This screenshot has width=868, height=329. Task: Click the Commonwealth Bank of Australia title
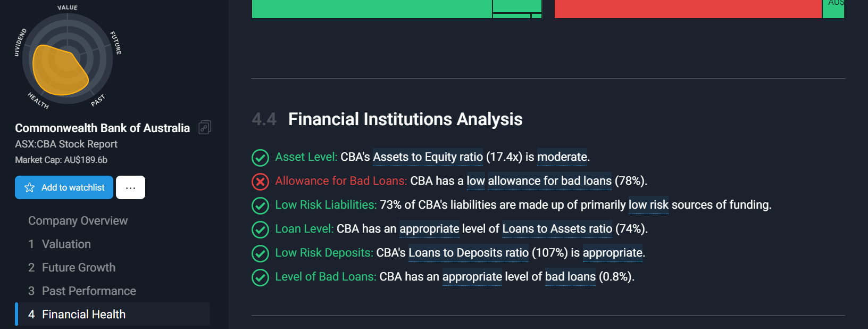[103, 128]
